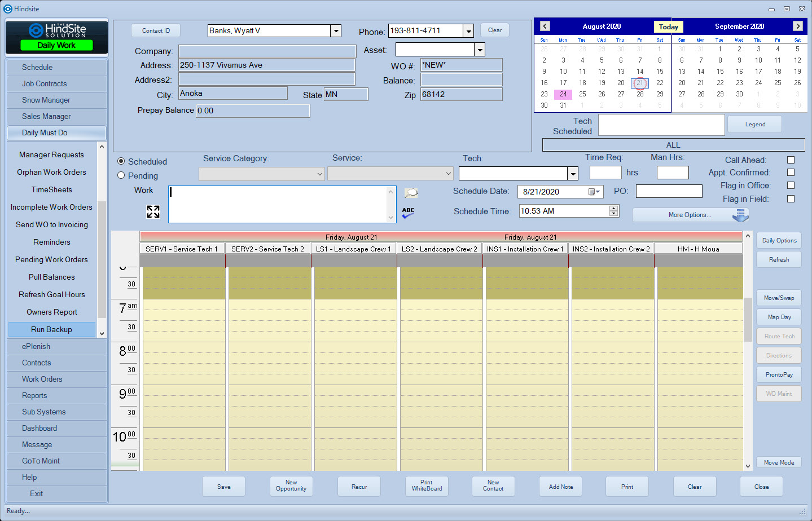Viewport: 812px width, 521px height.
Task: Jump to today's date with the Today button
Action: (x=668, y=26)
